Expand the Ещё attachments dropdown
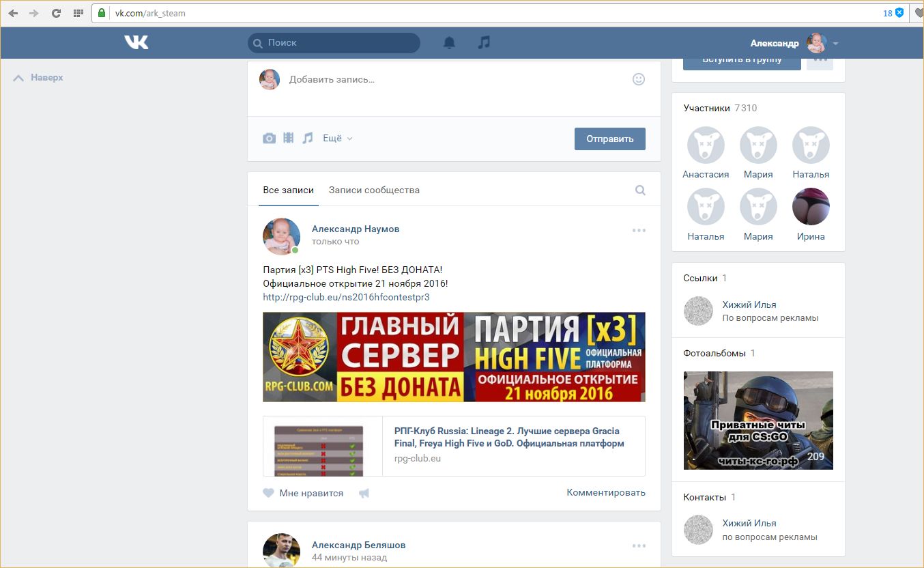Image resolution: width=924 pixels, height=568 pixels. pyautogui.click(x=337, y=139)
